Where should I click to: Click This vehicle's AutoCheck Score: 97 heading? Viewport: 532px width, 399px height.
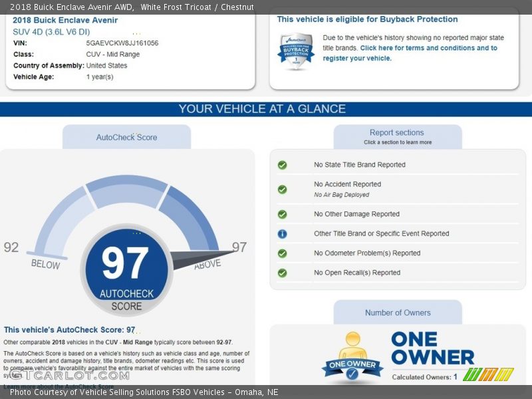tap(69, 330)
